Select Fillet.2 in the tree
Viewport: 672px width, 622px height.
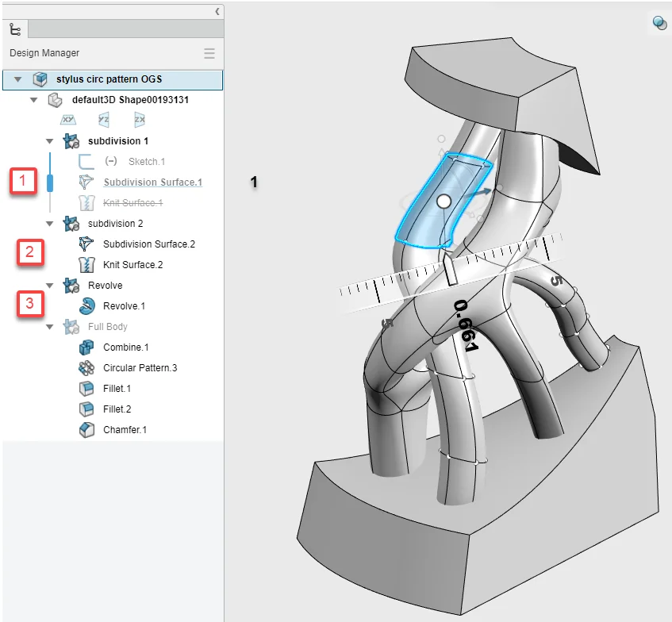pyautogui.click(x=117, y=409)
